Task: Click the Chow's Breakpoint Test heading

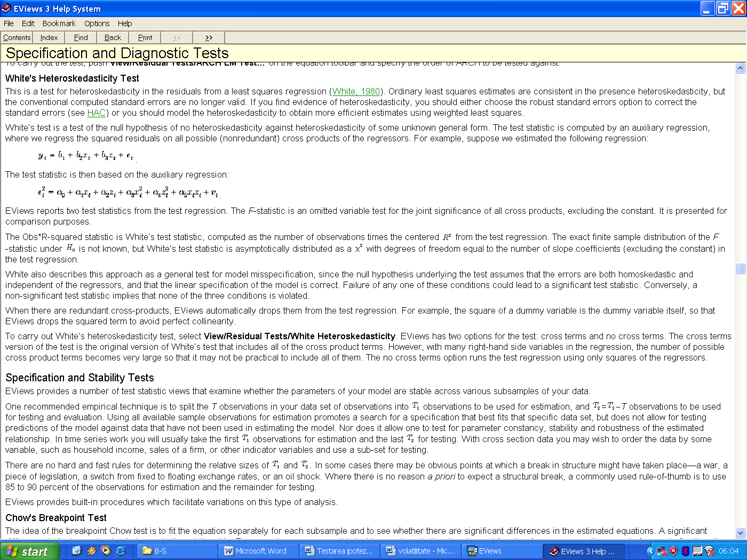Action: tap(56, 518)
